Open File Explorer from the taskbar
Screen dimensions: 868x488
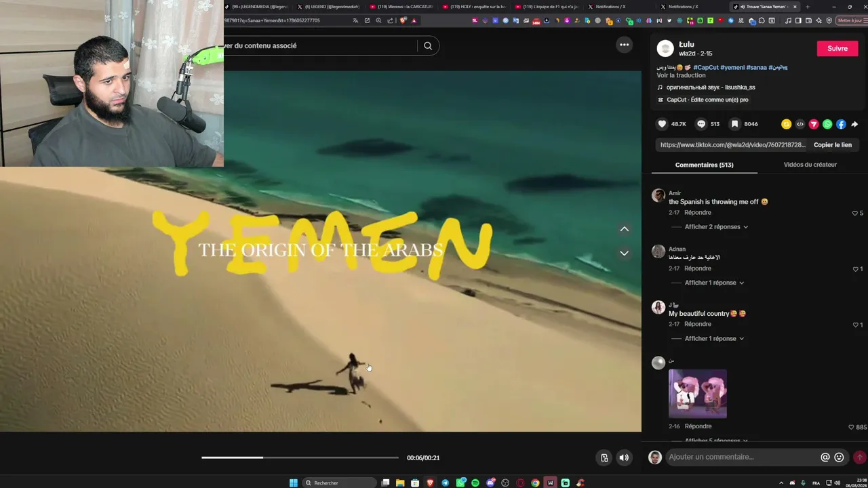[400, 483]
